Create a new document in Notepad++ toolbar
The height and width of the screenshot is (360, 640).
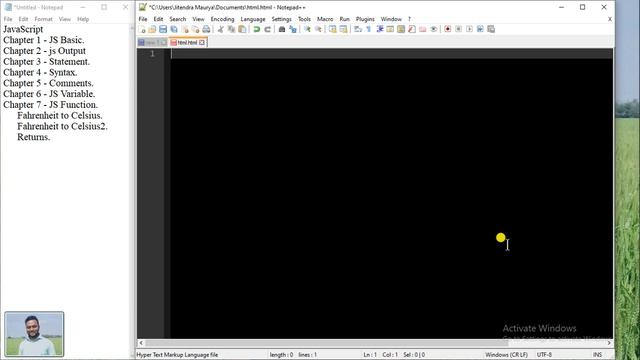point(142,29)
